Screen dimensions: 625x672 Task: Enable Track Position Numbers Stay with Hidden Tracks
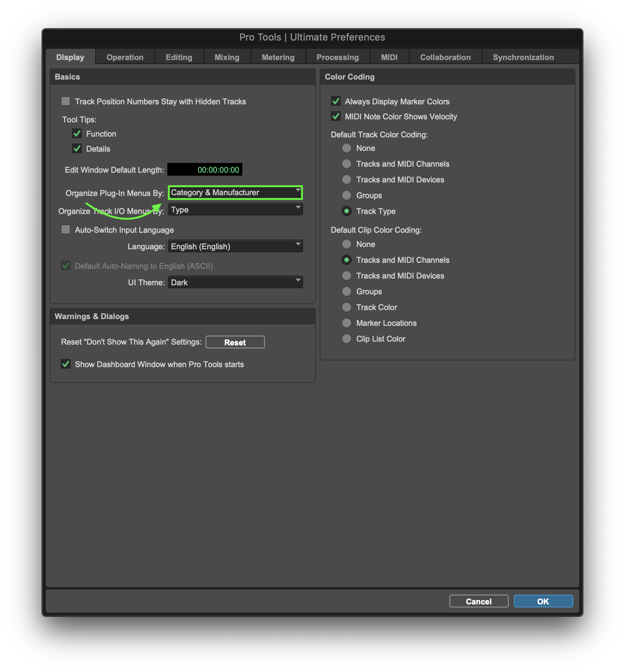[x=66, y=101]
